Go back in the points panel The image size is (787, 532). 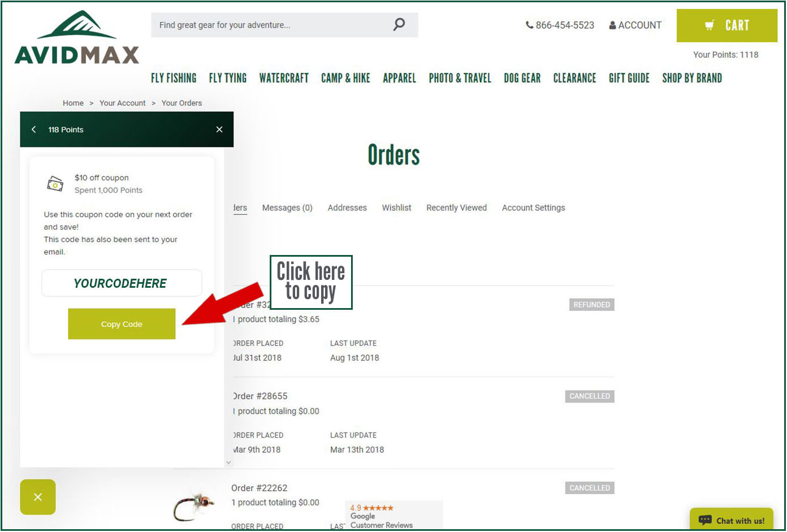34,129
